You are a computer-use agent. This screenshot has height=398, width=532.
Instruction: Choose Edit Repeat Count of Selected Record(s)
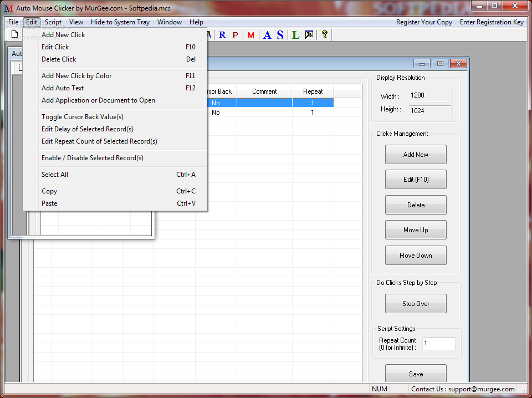pos(115,141)
